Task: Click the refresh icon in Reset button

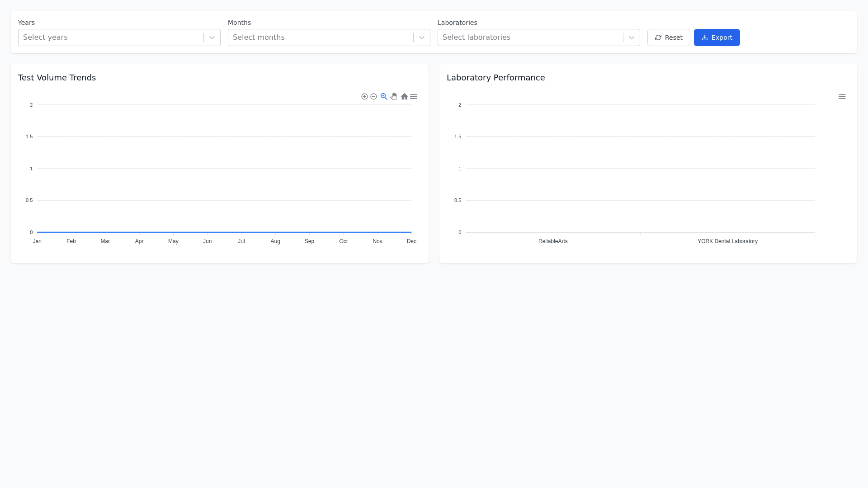Action: [658, 38]
